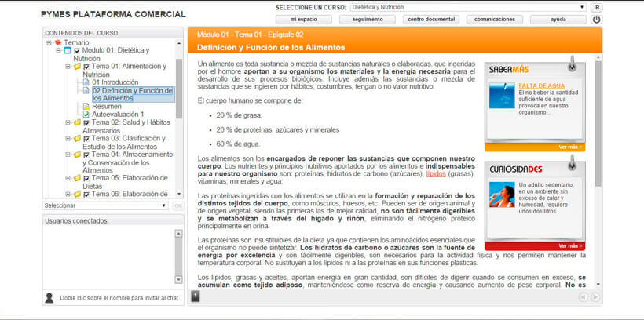Go to next page arrow icon
Screen dimensions: 644x320
tap(595, 297)
